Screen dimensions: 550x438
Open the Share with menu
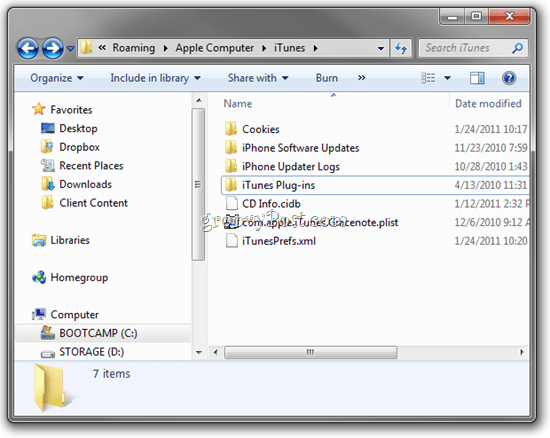258,78
